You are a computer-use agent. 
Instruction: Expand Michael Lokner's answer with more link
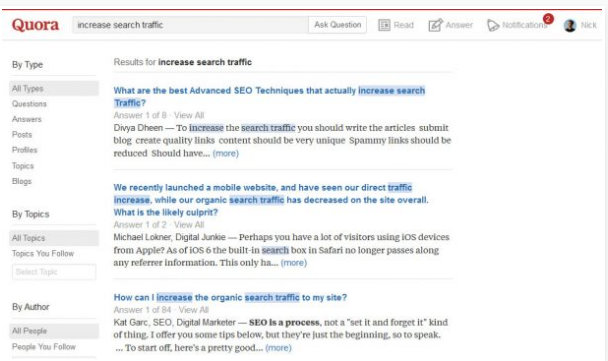coord(294,263)
